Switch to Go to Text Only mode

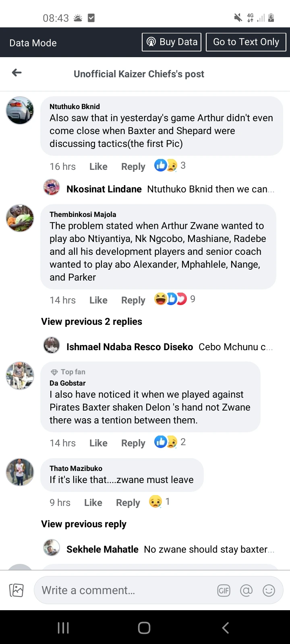(246, 41)
